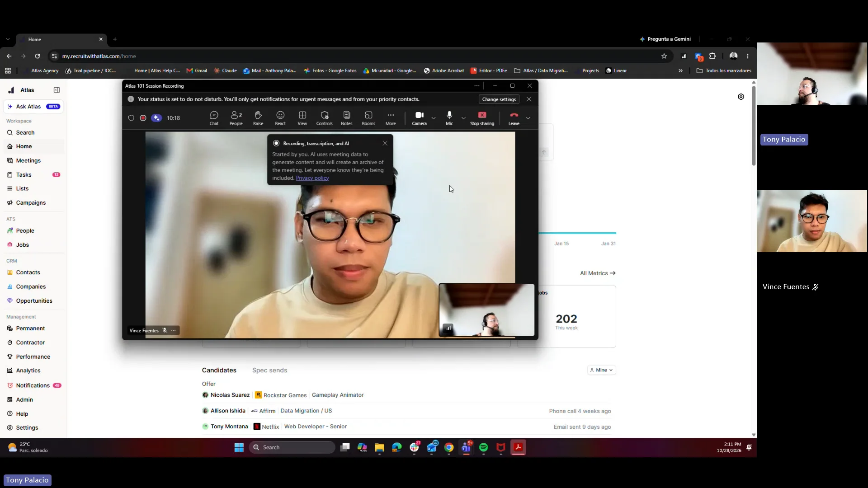Open the Mine filter dropdown
Image resolution: width=868 pixels, height=488 pixels.
[602, 370]
